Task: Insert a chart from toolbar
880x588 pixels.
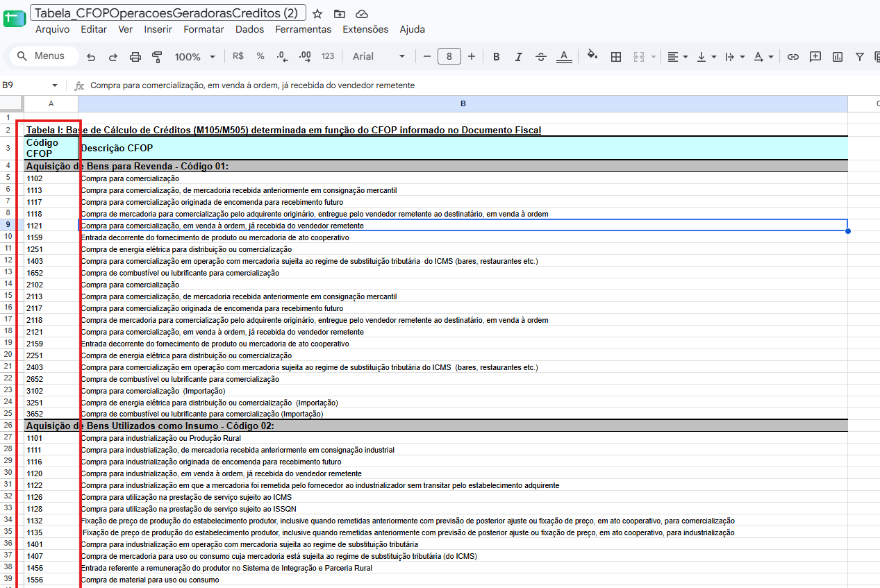Action: (838, 56)
